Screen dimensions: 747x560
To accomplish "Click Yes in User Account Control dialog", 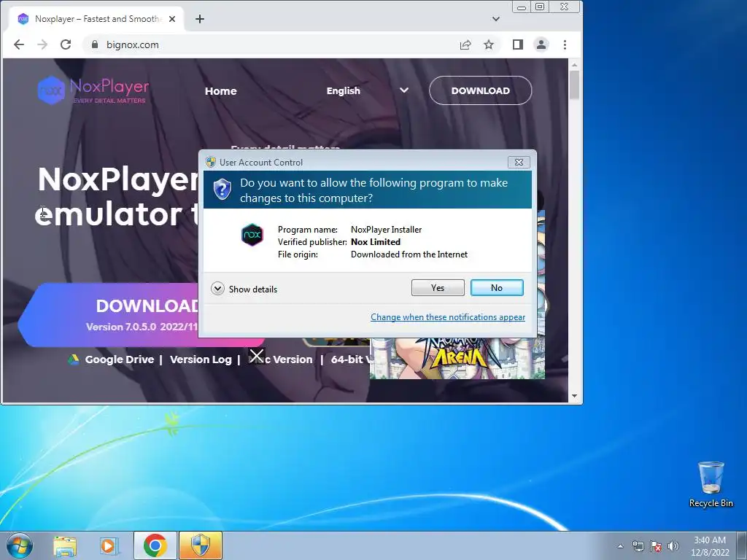I will (x=438, y=287).
